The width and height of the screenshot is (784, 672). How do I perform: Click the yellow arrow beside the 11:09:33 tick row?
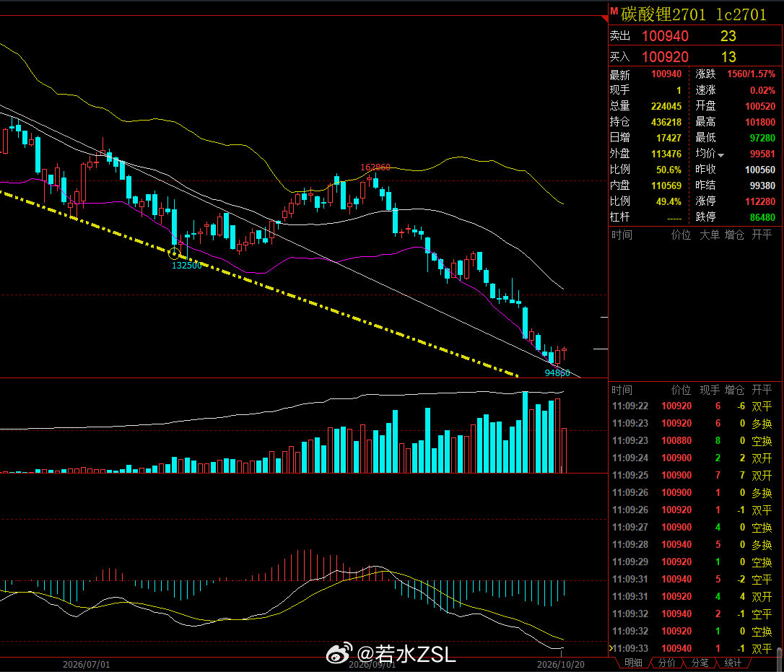click(x=611, y=648)
